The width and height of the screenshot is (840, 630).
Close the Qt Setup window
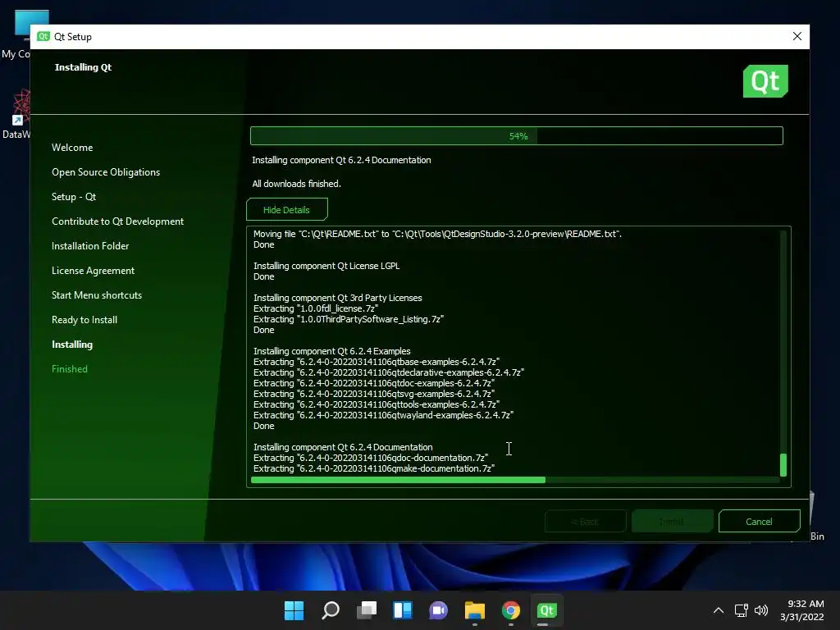point(797,36)
